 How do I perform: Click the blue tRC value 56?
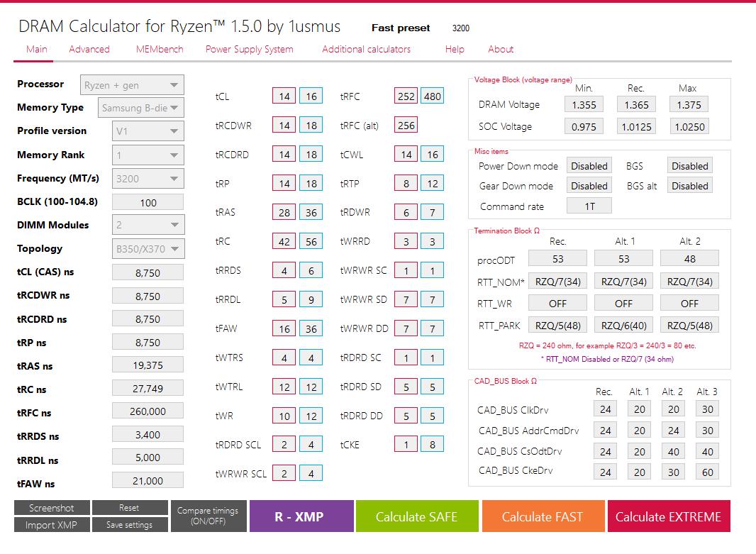coord(311,242)
